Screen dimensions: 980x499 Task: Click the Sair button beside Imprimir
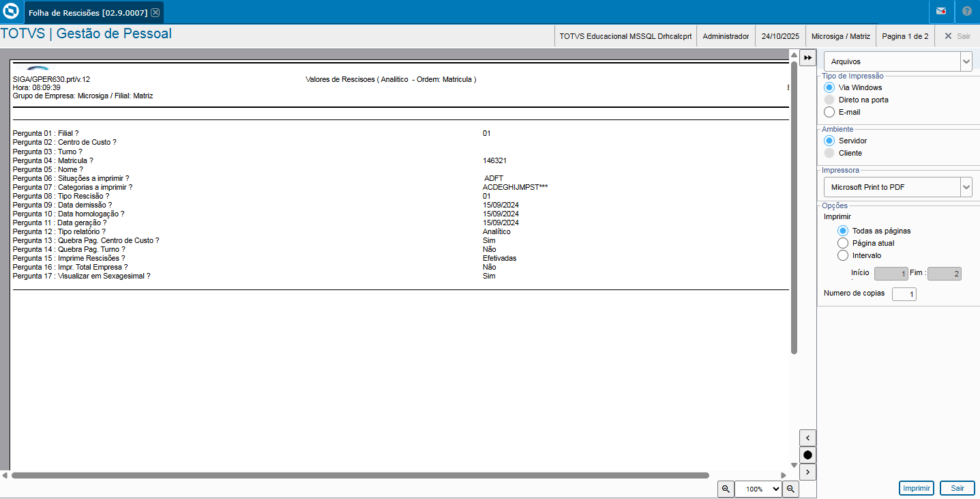[x=957, y=488]
